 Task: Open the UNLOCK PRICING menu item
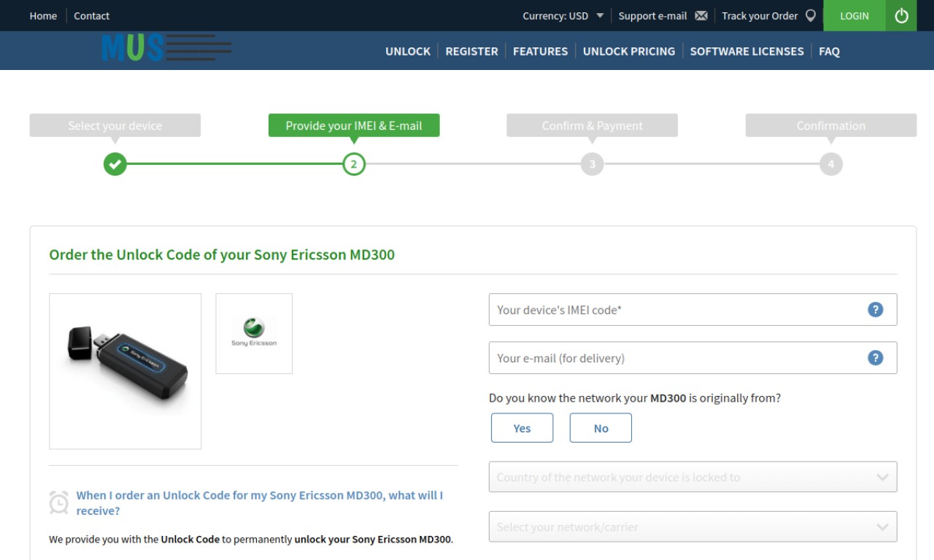629,51
